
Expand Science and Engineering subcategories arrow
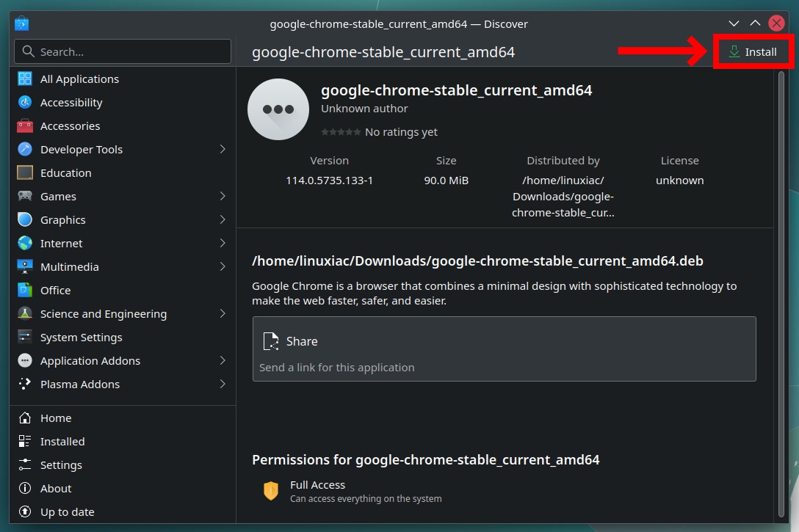(x=223, y=313)
